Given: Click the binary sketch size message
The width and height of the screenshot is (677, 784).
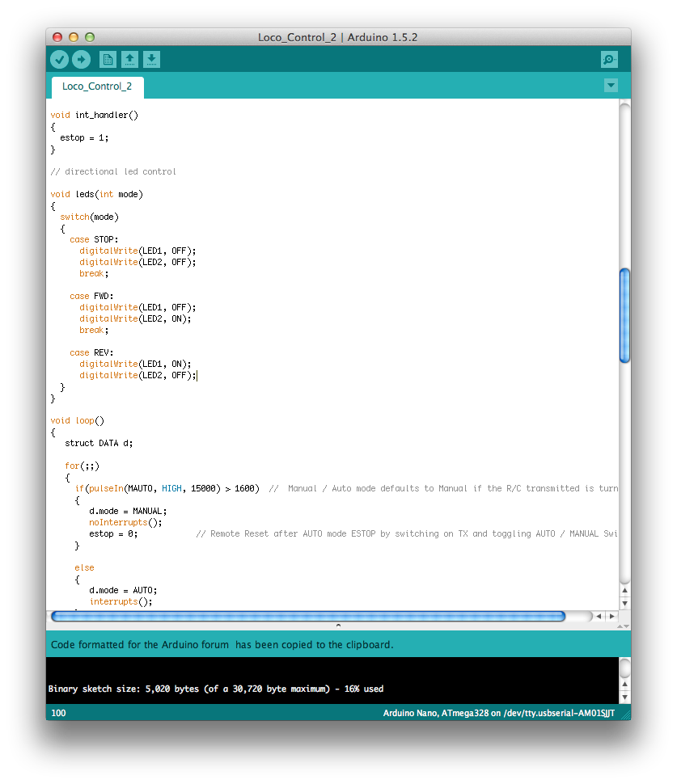Looking at the screenshot, I should tap(214, 689).
